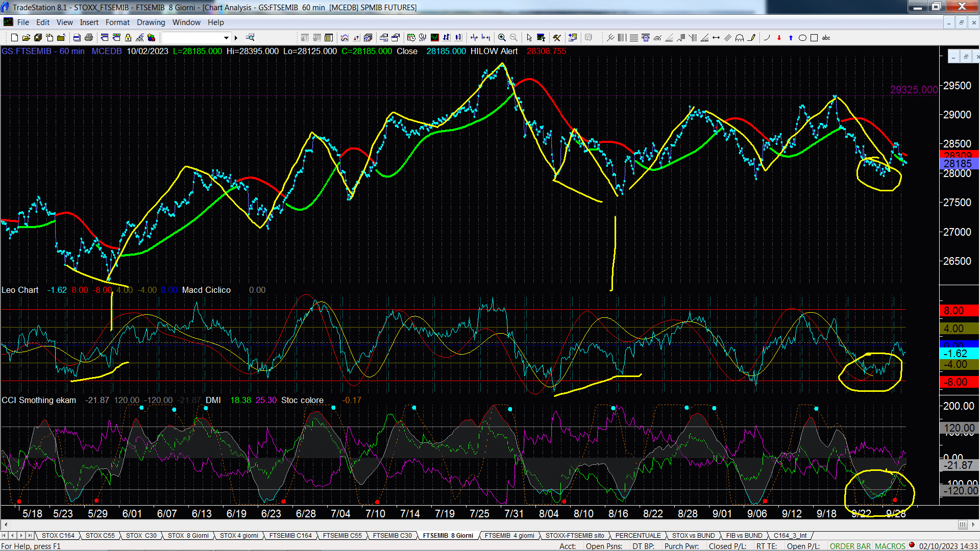The width and height of the screenshot is (980, 551).
Task: Click the first-tab navigation arrow
Action: pyautogui.click(x=5, y=536)
